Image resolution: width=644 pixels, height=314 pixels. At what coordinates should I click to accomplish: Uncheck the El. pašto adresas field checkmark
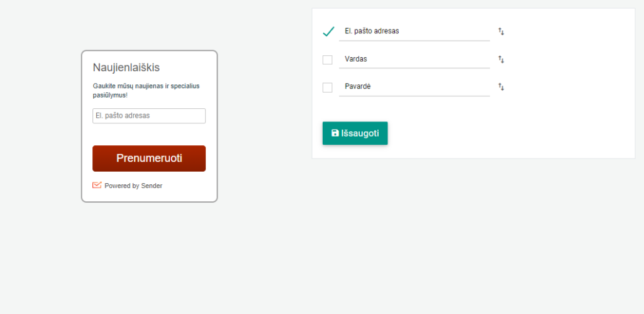click(328, 31)
